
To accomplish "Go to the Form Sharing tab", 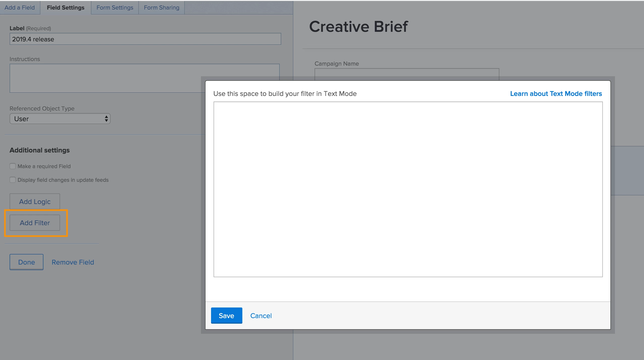I will tap(162, 8).
